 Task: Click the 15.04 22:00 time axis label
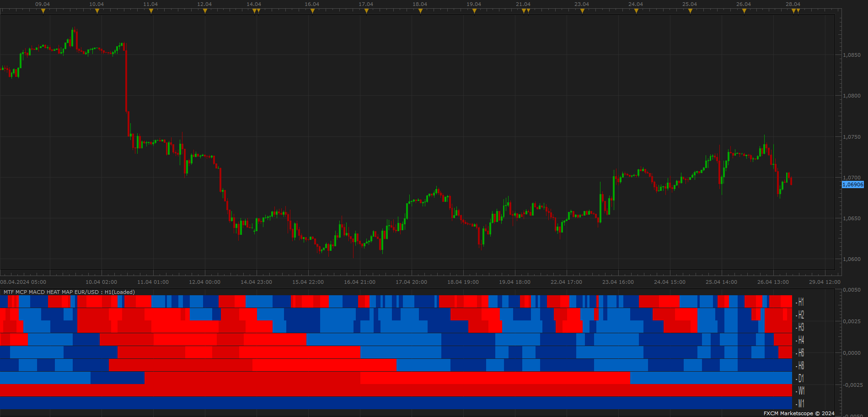(308, 282)
